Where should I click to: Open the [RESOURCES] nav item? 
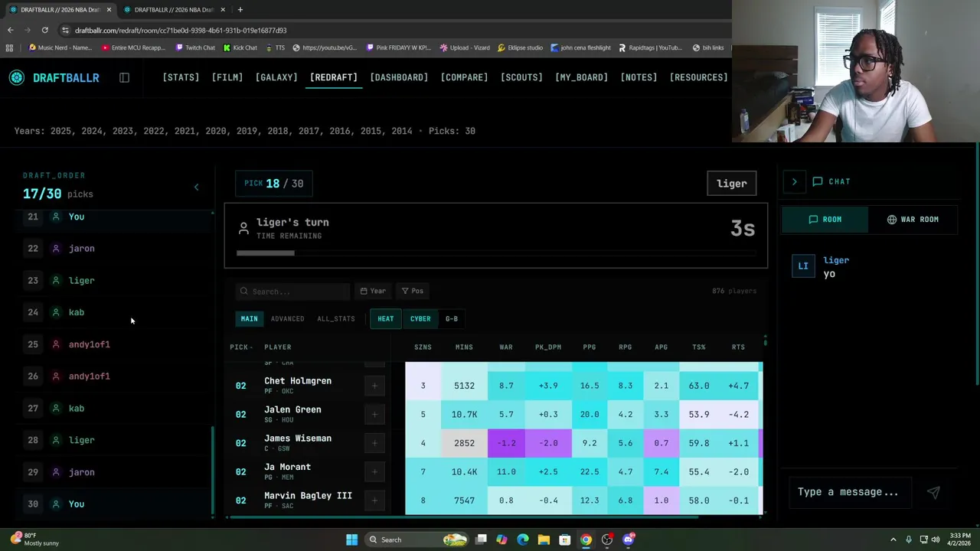tap(698, 77)
